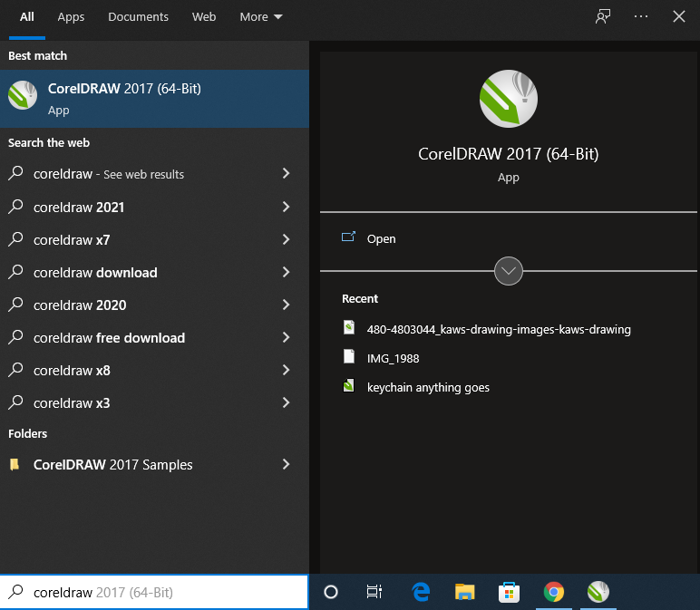Switch to the Web tab
The height and width of the screenshot is (610, 700).
point(204,17)
